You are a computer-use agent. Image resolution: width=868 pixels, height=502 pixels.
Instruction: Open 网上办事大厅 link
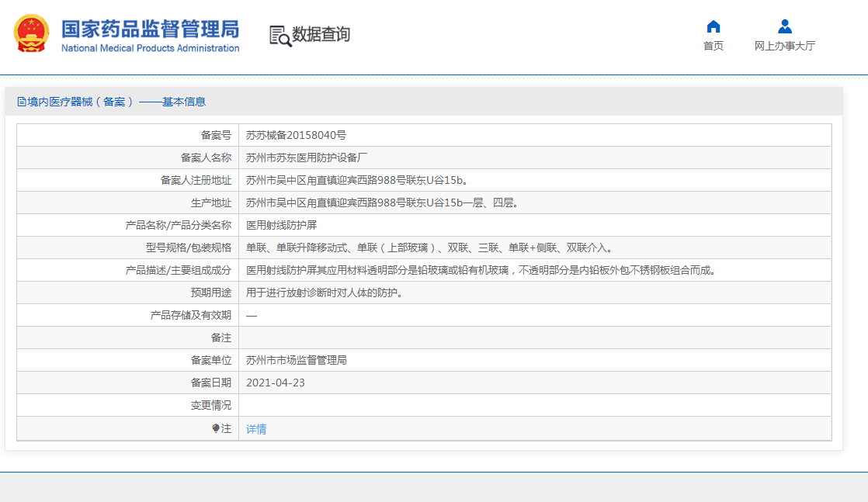click(x=784, y=46)
